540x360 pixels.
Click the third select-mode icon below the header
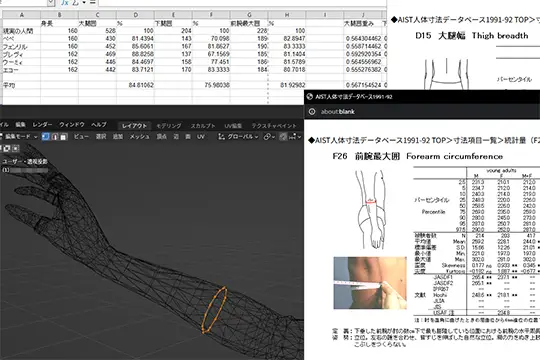(x=15, y=148)
